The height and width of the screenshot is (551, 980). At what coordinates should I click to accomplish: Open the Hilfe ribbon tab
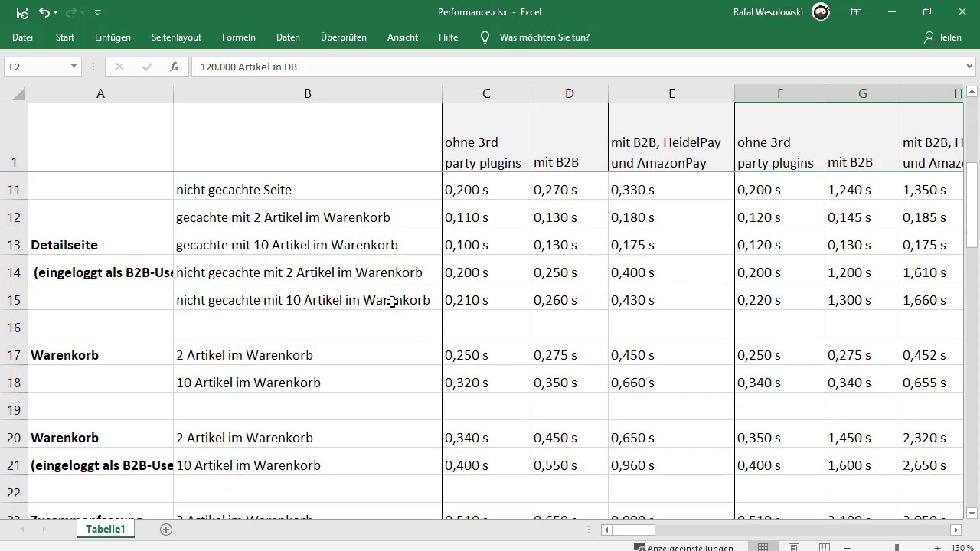coord(449,37)
